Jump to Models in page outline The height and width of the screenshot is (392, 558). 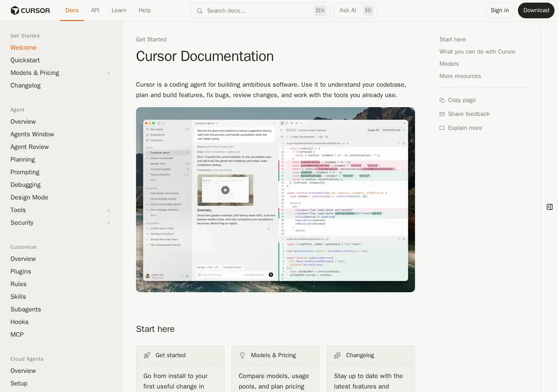pos(449,64)
